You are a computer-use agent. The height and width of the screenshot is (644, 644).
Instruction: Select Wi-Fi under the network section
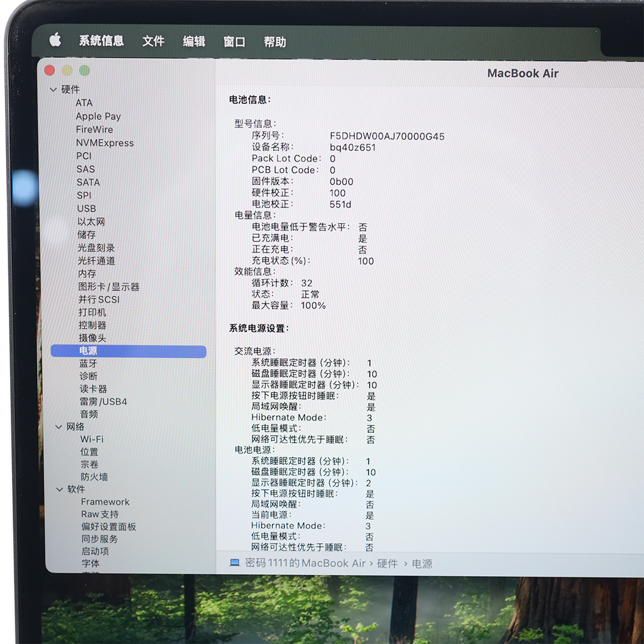[92, 439]
